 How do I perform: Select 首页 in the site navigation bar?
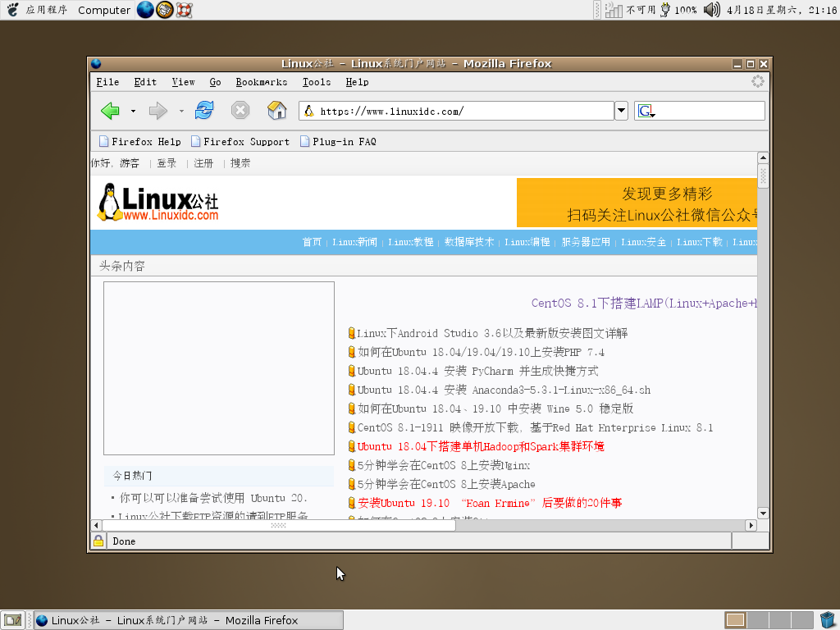click(312, 242)
